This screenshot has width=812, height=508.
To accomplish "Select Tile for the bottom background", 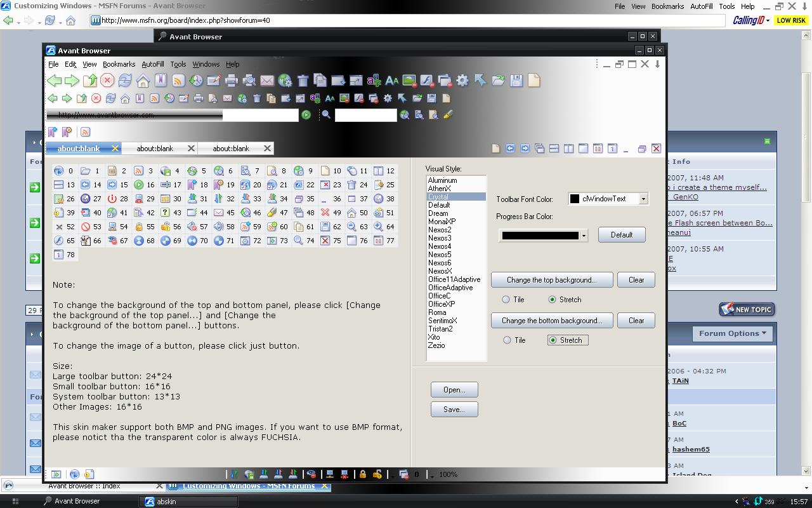I will 514,340.
